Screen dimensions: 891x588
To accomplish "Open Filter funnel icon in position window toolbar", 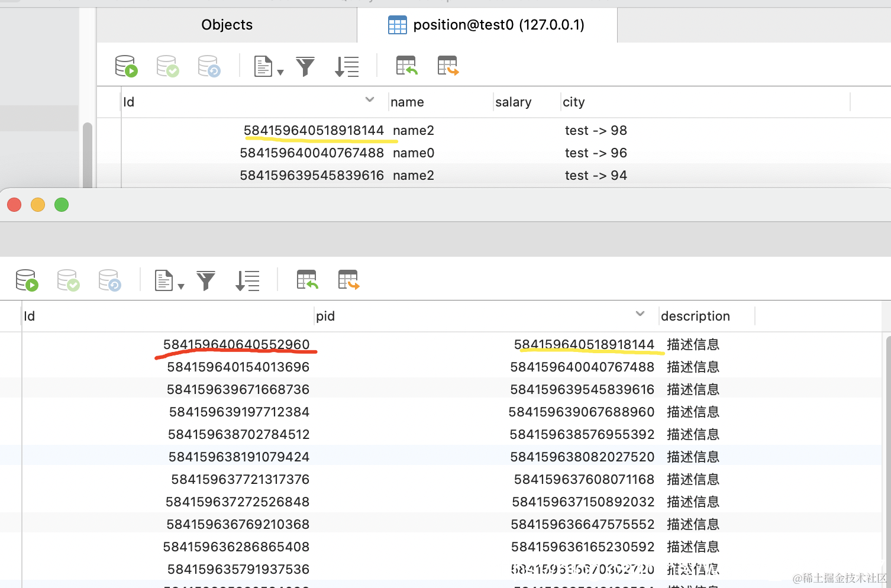I will click(x=305, y=67).
